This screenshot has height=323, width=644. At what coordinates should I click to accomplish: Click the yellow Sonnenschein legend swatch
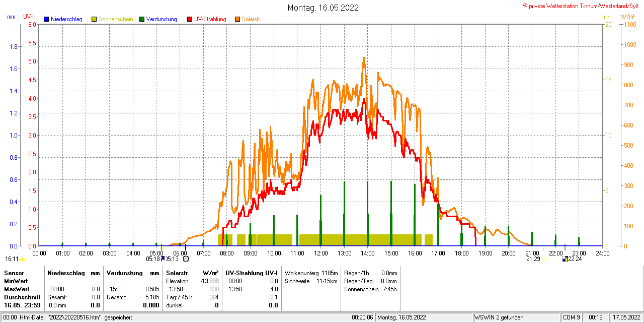point(94,19)
